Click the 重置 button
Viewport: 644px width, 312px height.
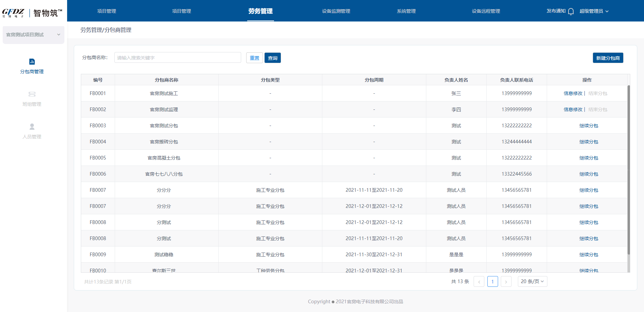pos(255,58)
